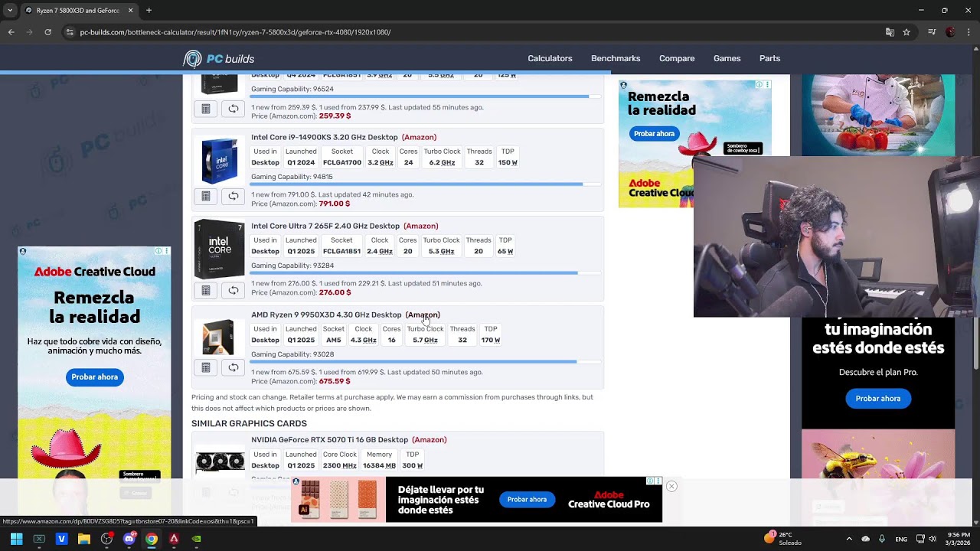
Task: Open Discord from the taskbar
Action: pyautogui.click(x=129, y=539)
